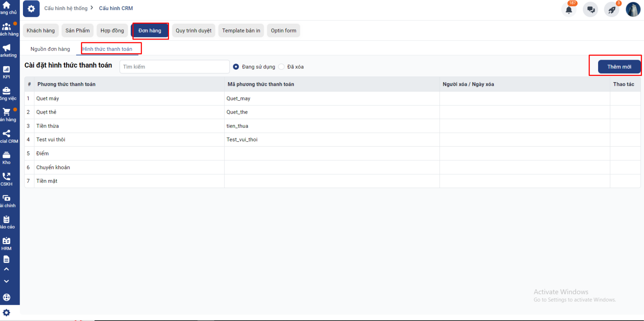
Task: Open the Marketing module in sidebar
Action: coord(6,50)
